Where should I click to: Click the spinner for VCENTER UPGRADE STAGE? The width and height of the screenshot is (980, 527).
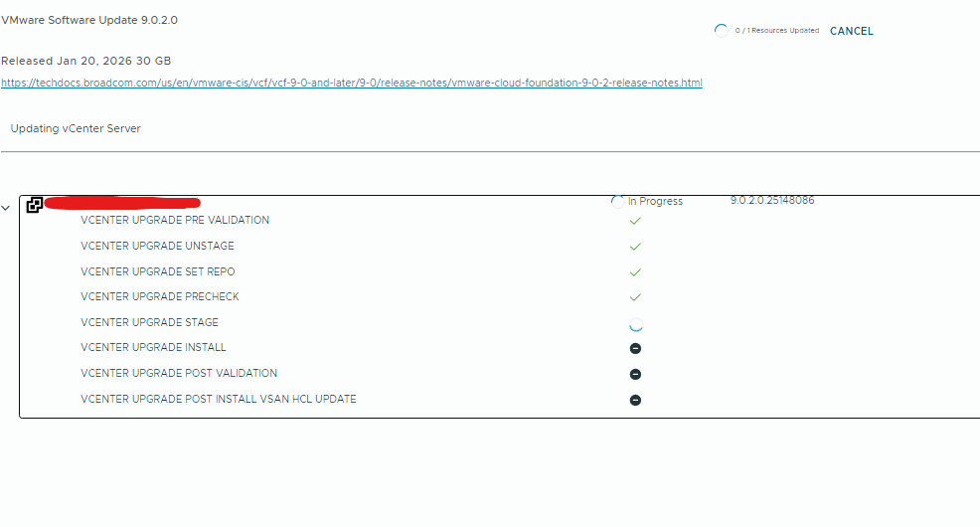pos(636,325)
